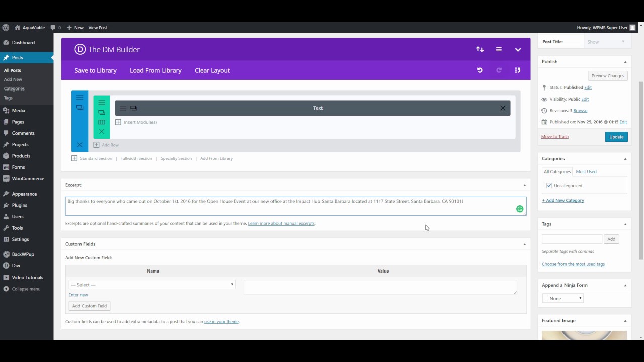The image size is (644, 362).
Task: Clone the blue section with duplicate icon
Action: tap(79, 107)
